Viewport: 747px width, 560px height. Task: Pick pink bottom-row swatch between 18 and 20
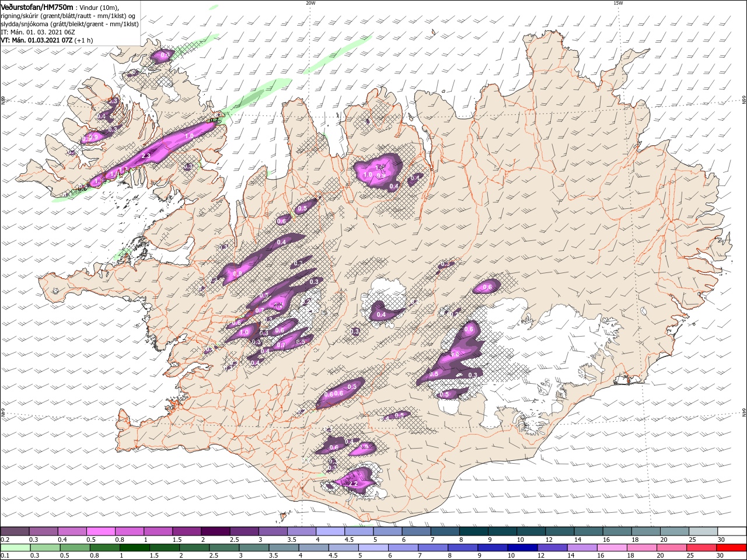(x=642, y=547)
